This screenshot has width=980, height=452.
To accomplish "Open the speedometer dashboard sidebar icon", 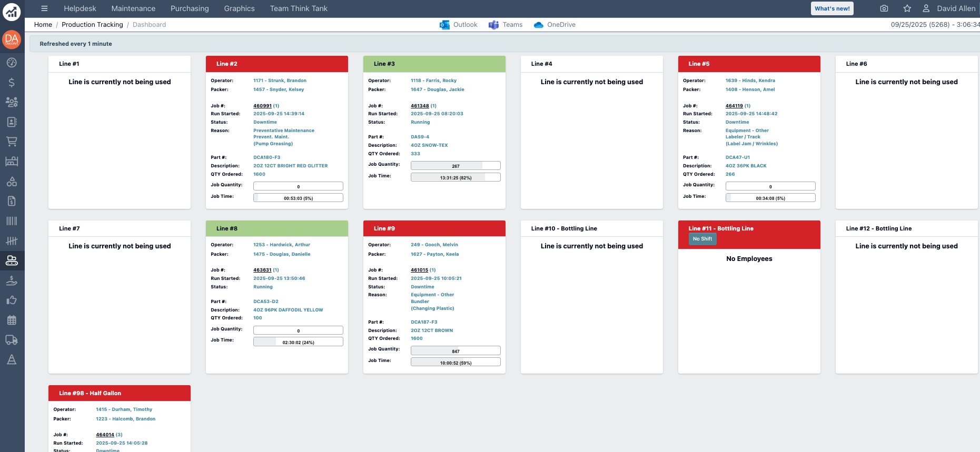I will 12,63.
